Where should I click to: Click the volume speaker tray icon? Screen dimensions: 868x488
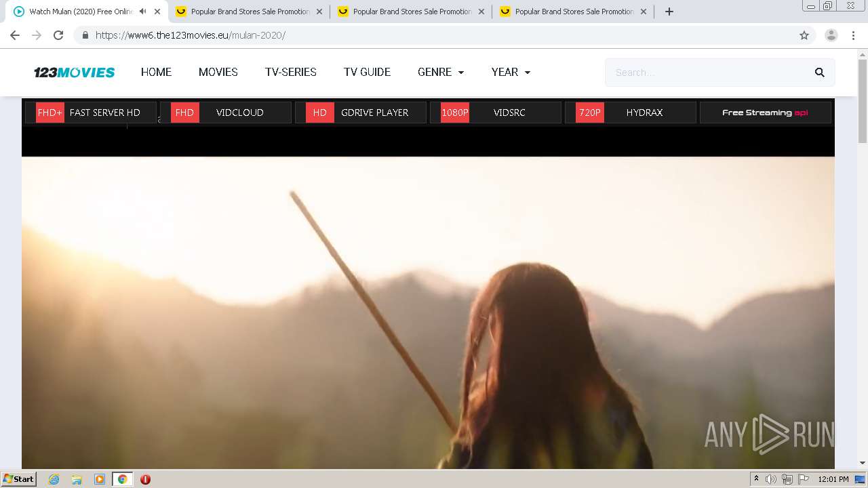pyautogui.click(x=770, y=479)
